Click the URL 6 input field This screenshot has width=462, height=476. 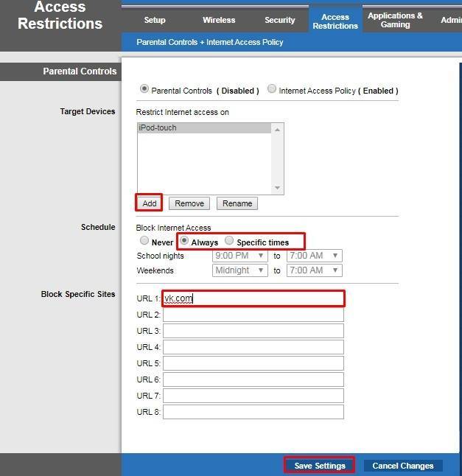(x=253, y=379)
